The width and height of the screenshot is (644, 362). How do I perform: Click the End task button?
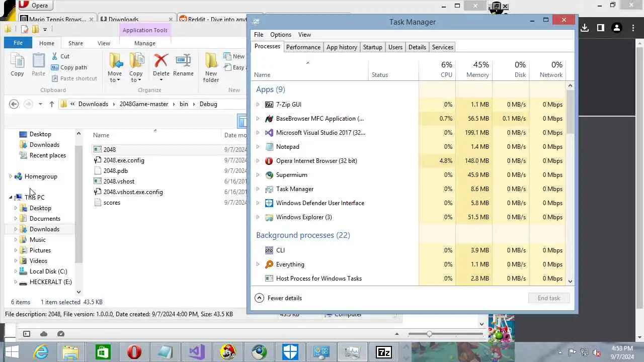coord(549,298)
